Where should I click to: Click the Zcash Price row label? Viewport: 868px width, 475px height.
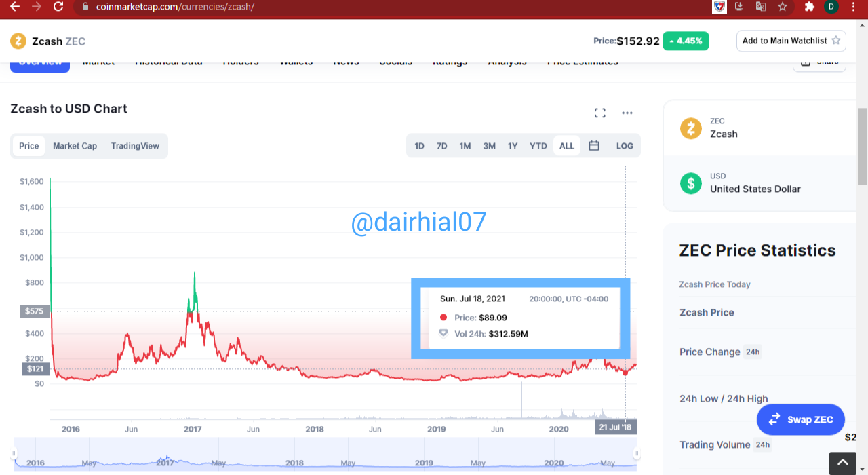707,312
